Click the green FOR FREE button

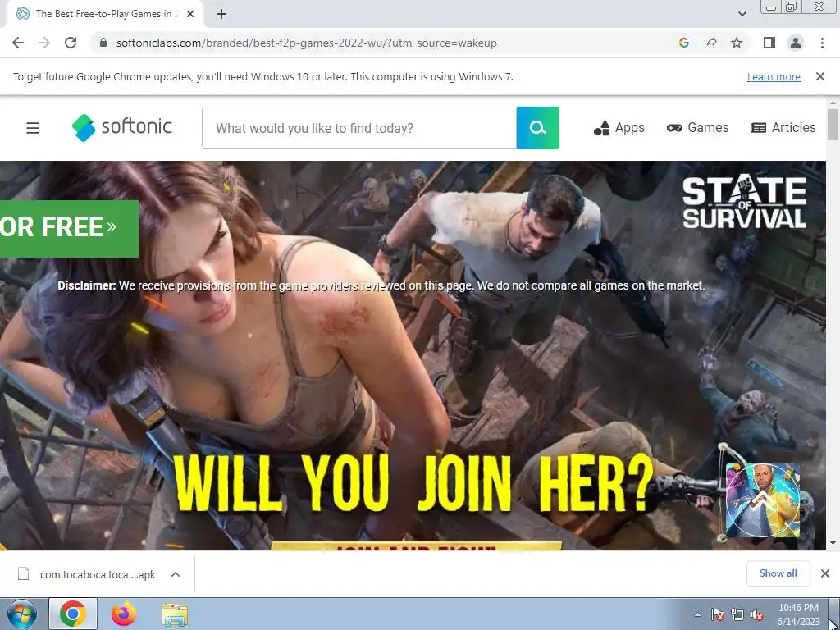click(69, 228)
